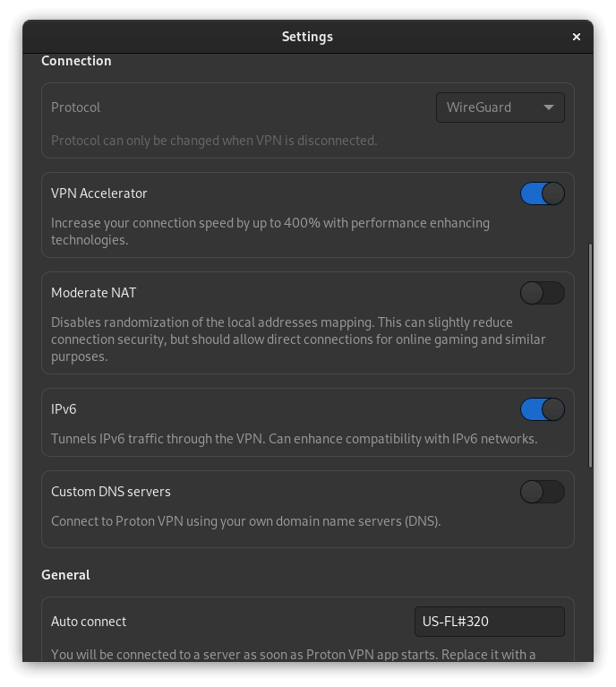Disable the VPN Accelerator switch
The image size is (616, 687).
(x=543, y=193)
